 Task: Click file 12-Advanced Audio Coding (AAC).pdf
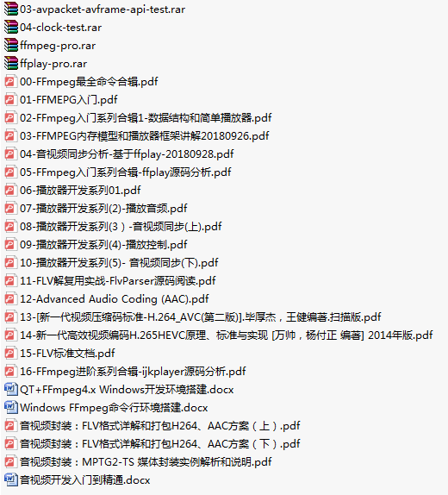tap(115, 298)
